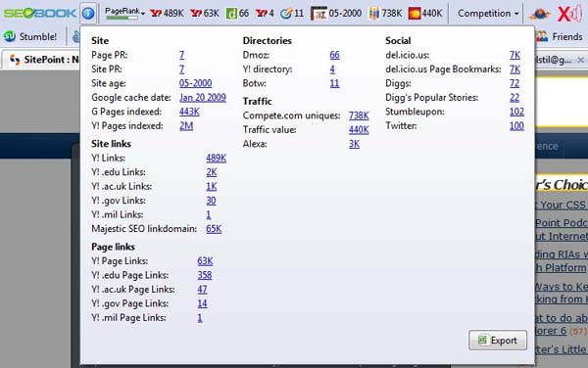Click Digg's Popular Stories 22 link
Viewport: 588px width, 368px height.
pyautogui.click(x=514, y=98)
